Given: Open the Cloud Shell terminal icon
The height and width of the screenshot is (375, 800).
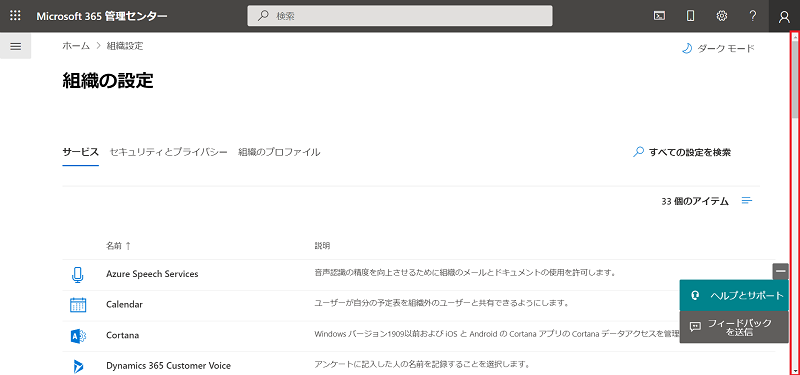Looking at the screenshot, I should [x=659, y=16].
